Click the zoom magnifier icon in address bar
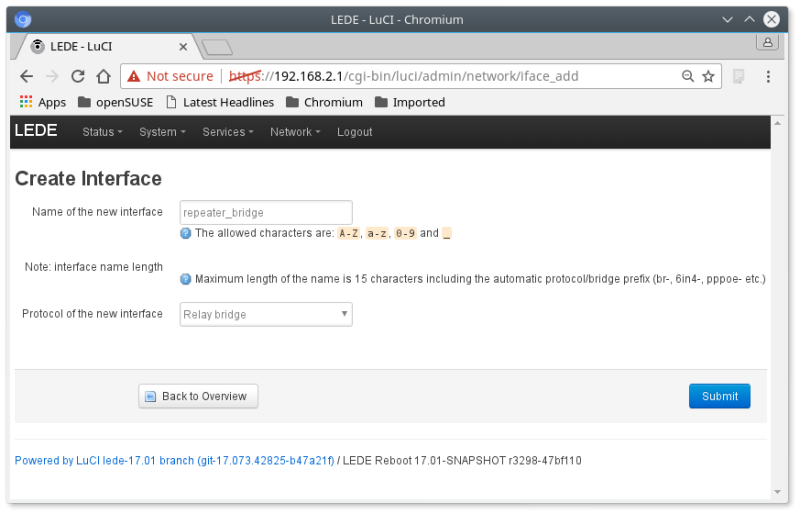The image size is (800, 514). (688, 77)
